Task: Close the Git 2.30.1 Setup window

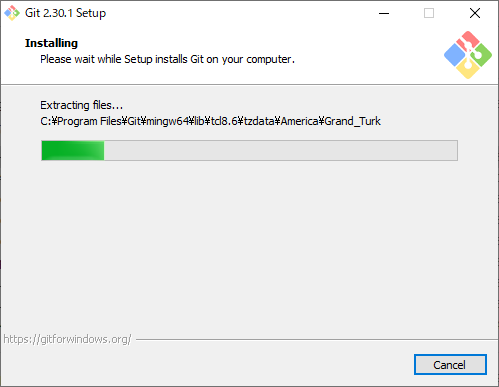Action: [475, 13]
